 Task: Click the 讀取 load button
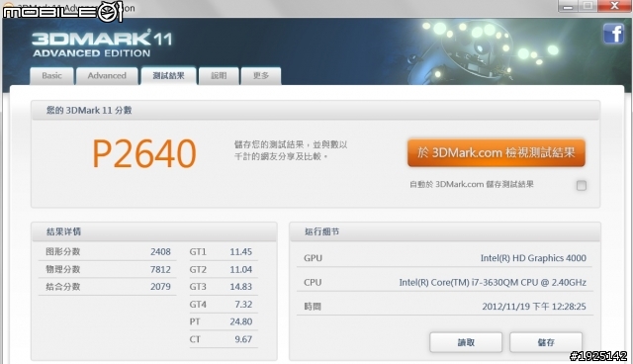466,342
